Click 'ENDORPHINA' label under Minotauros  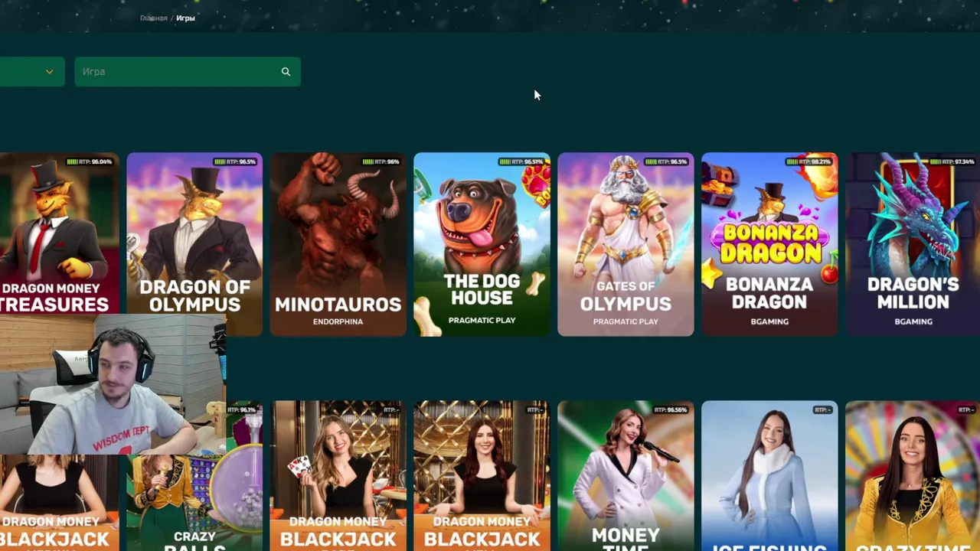click(338, 321)
